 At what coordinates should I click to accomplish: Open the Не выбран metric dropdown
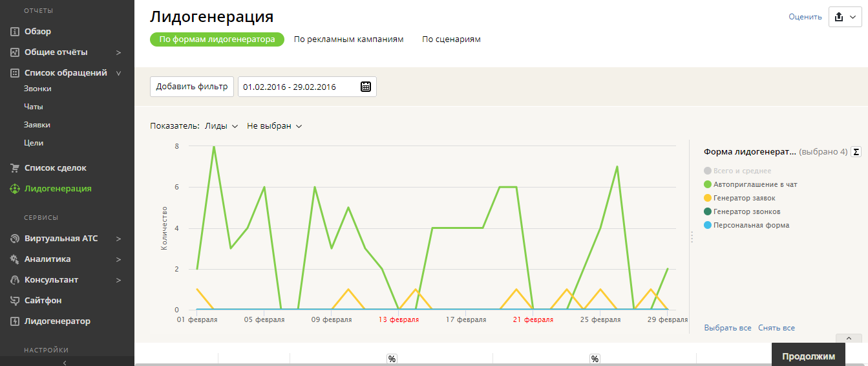click(x=275, y=126)
